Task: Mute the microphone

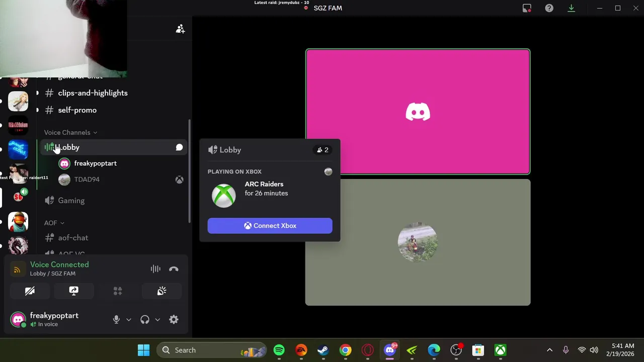Action: pyautogui.click(x=116, y=320)
